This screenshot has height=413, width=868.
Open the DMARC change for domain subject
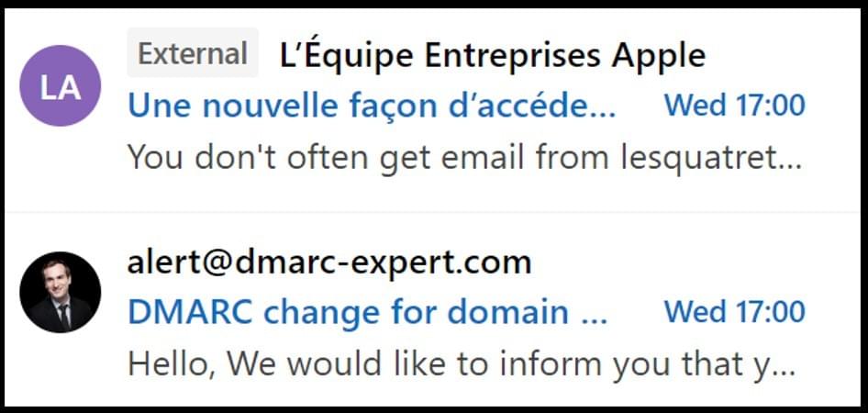tap(368, 312)
